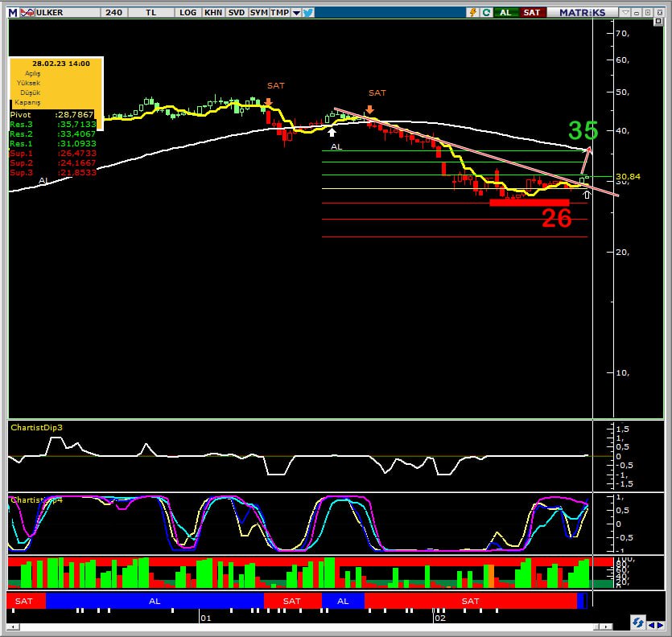Select the Sup.2 :24,1667 row
This screenshot has width=672, height=637.
click(53, 162)
